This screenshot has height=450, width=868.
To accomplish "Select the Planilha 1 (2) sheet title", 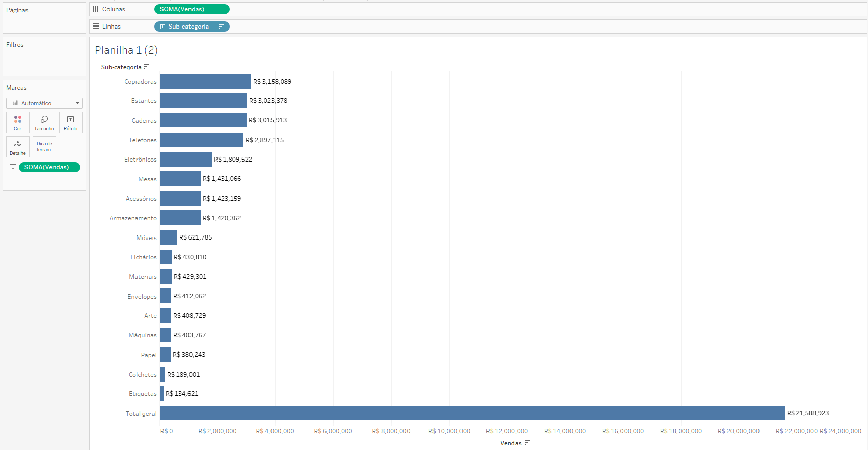I will click(126, 50).
